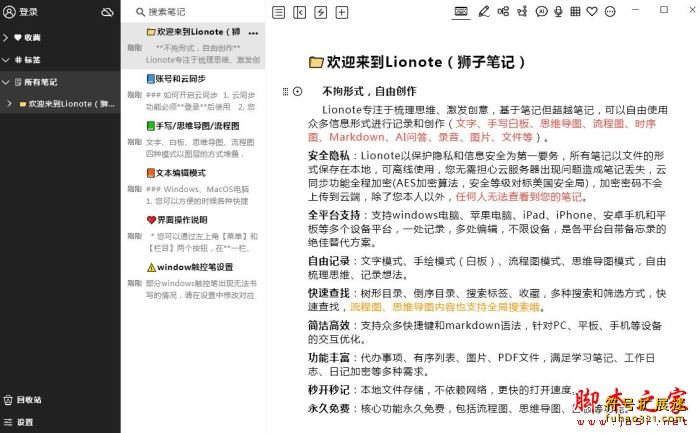Click the bold label 自由记录
This screenshot has height=433, width=700.
click(329, 261)
